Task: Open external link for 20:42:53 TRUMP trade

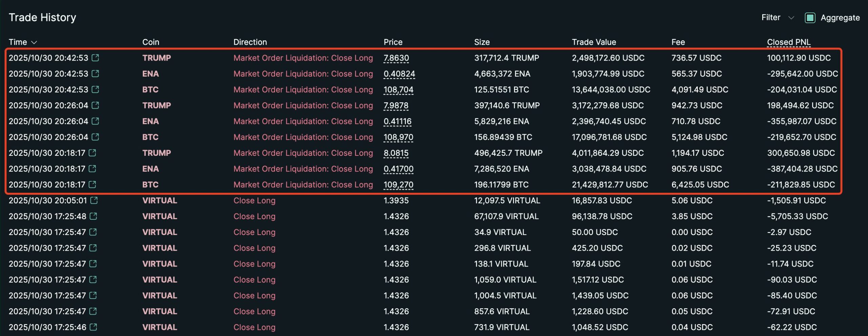Action: 95,58
